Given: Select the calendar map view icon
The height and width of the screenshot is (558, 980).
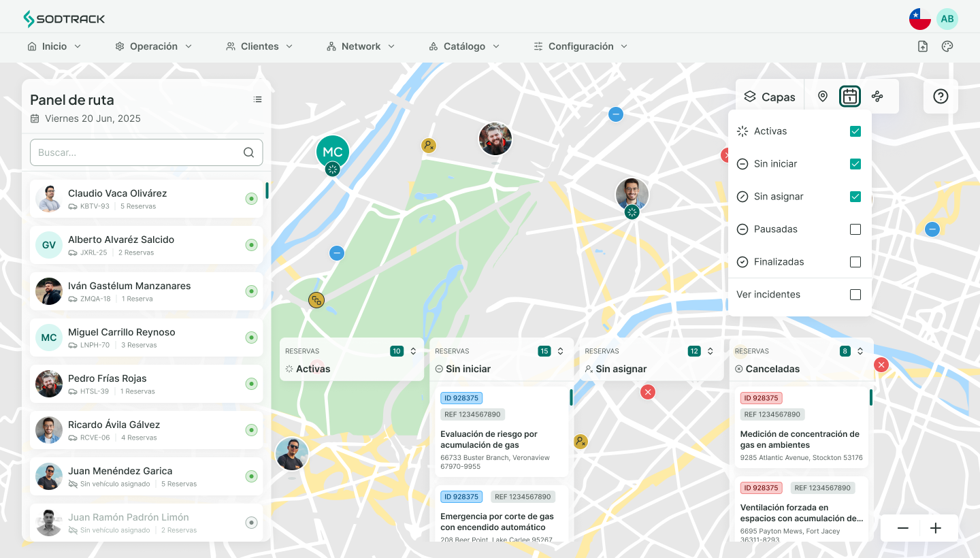Looking at the screenshot, I should (849, 96).
